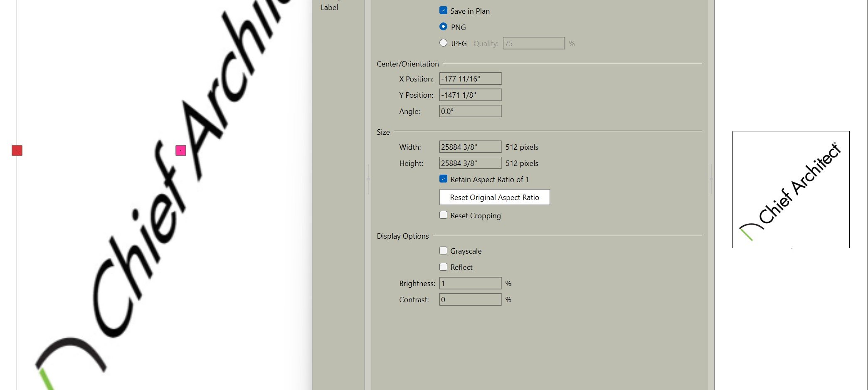Click the red edit handle on image edge
This screenshot has height=390, width=868.
(17, 151)
